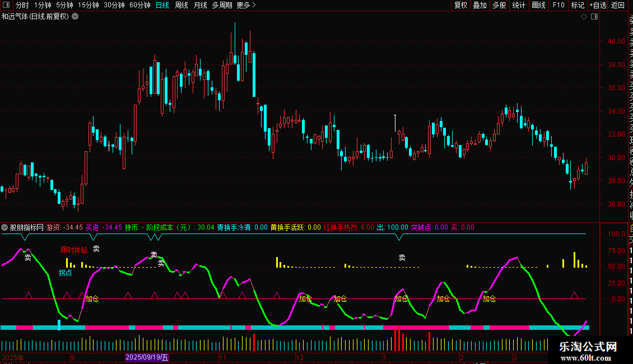Click the 出: 100.00 indicator value
The height and width of the screenshot is (364, 633).
click(x=392, y=227)
